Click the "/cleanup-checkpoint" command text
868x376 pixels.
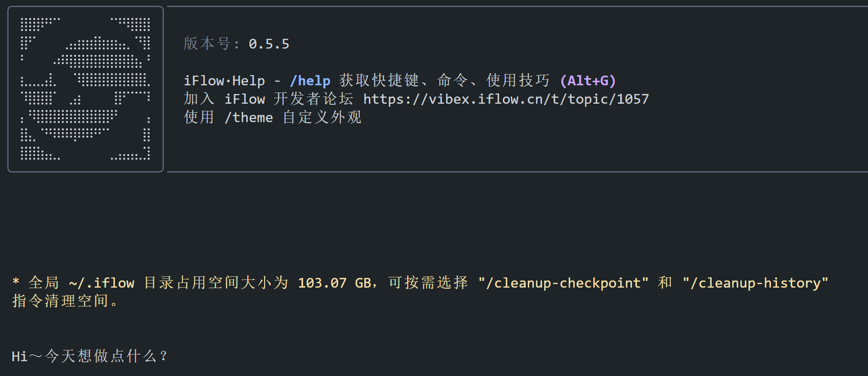(x=563, y=283)
